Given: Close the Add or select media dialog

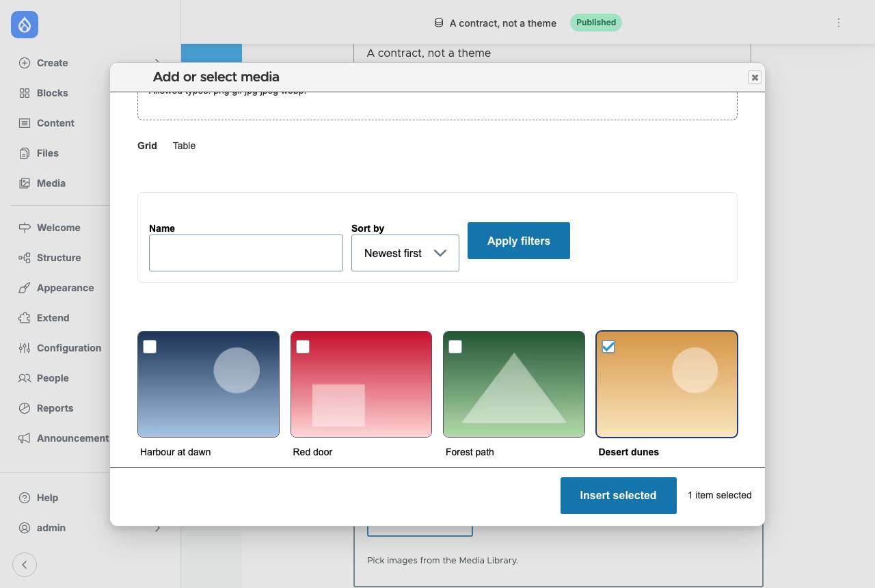Looking at the screenshot, I should pyautogui.click(x=755, y=77).
